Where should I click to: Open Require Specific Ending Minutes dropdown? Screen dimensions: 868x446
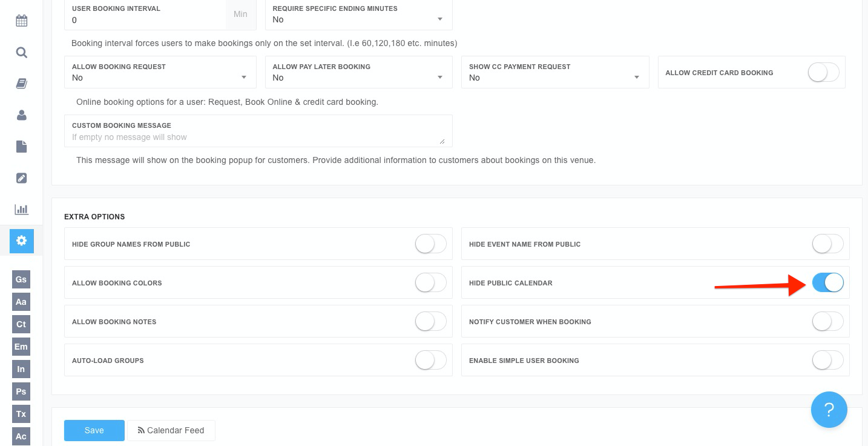(x=358, y=15)
